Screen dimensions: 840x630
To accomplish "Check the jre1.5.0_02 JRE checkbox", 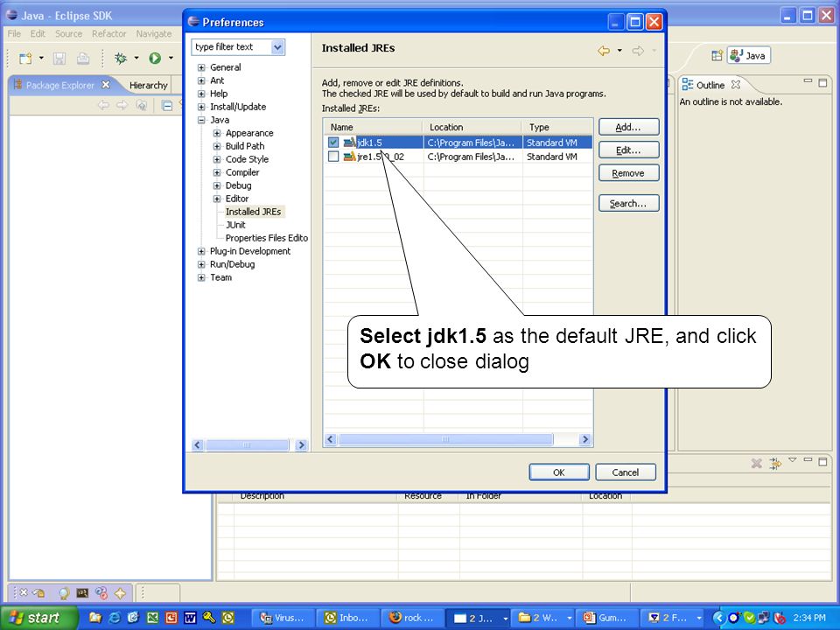I will point(333,157).
